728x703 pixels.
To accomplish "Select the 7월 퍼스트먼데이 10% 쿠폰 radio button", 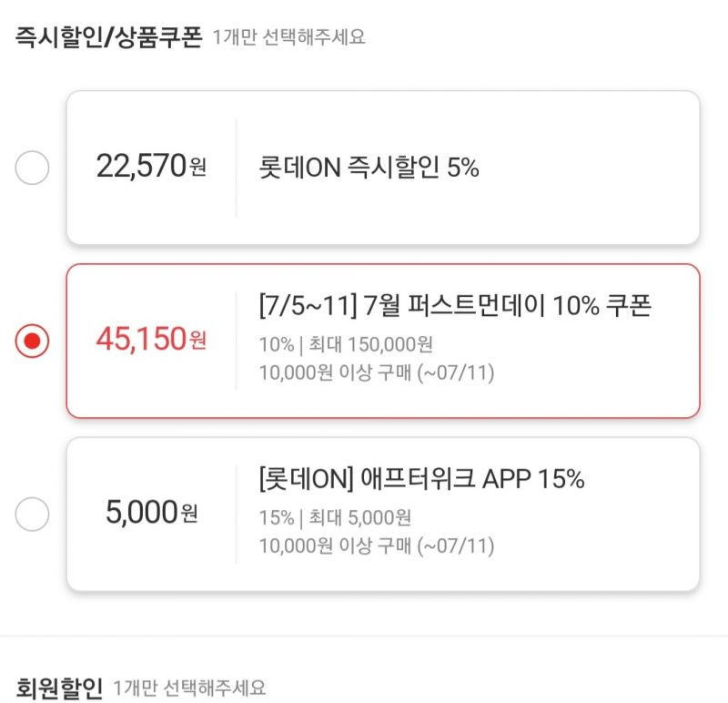I will (x=32, y=341).
